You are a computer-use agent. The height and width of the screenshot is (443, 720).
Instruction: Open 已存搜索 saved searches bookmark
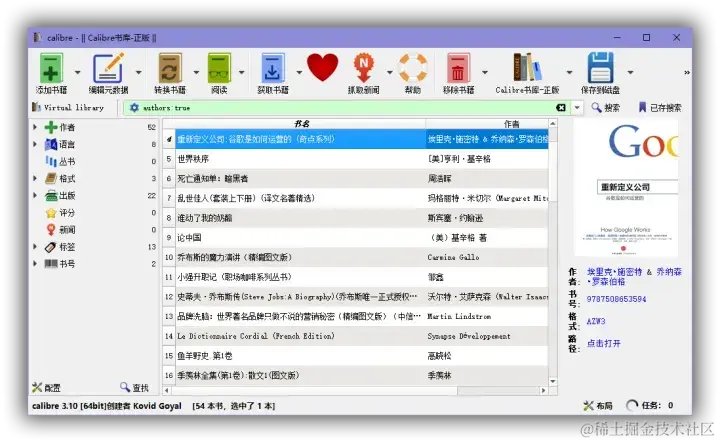660,107
